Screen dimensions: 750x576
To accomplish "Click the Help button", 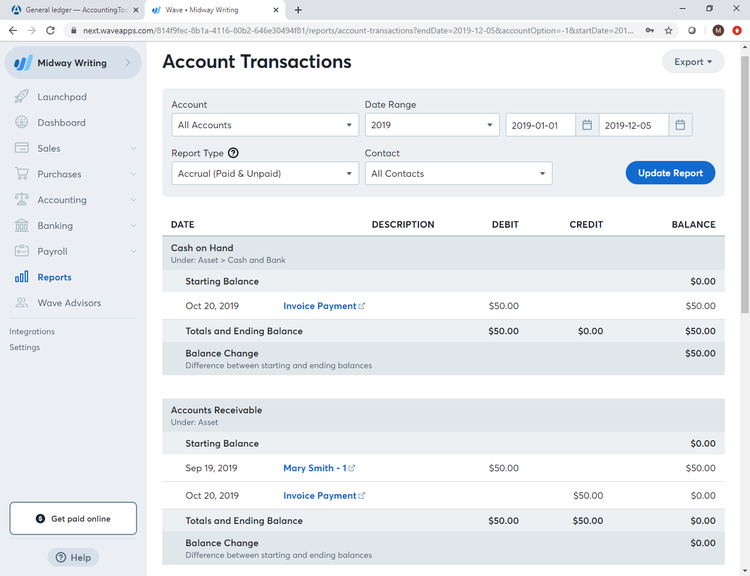I will 73,557.
